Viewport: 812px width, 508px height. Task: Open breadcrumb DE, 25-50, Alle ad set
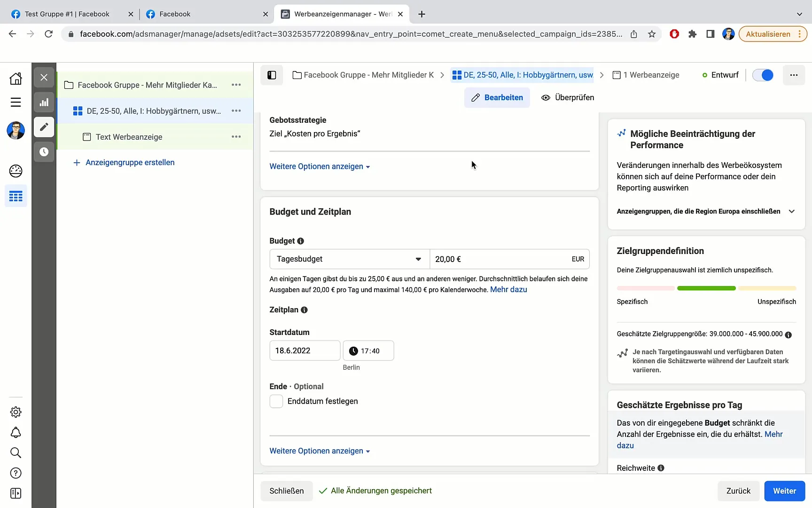522,75
